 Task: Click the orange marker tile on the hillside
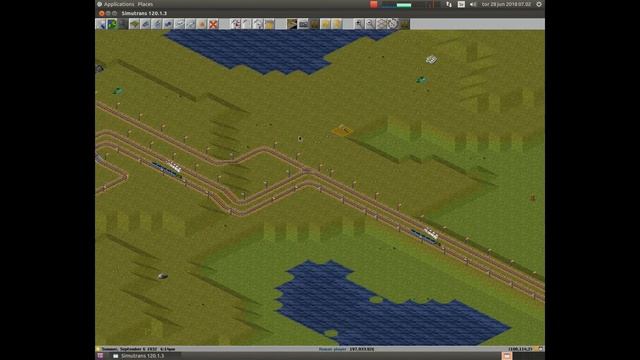[x=342, y=131]
